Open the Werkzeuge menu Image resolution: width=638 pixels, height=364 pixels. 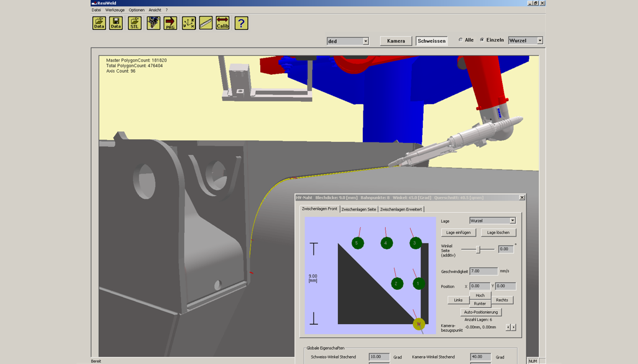pos(115,10)
